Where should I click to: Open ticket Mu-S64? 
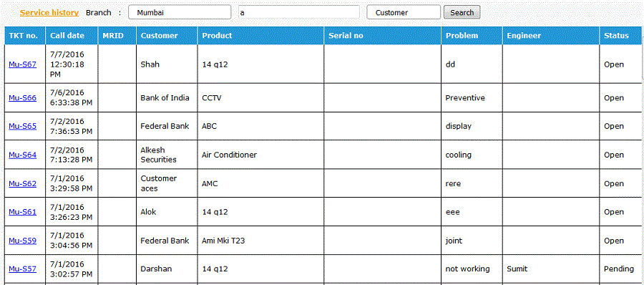coord(23,155)
